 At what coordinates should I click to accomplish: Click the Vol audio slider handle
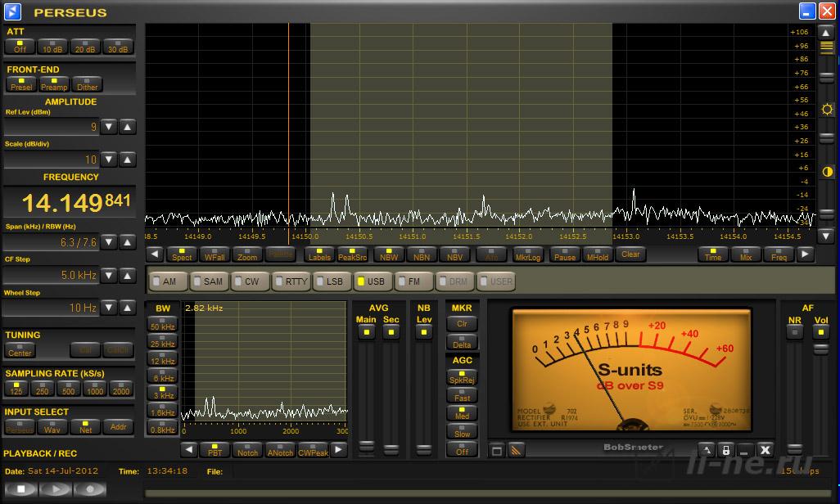(x=820, y=349)
